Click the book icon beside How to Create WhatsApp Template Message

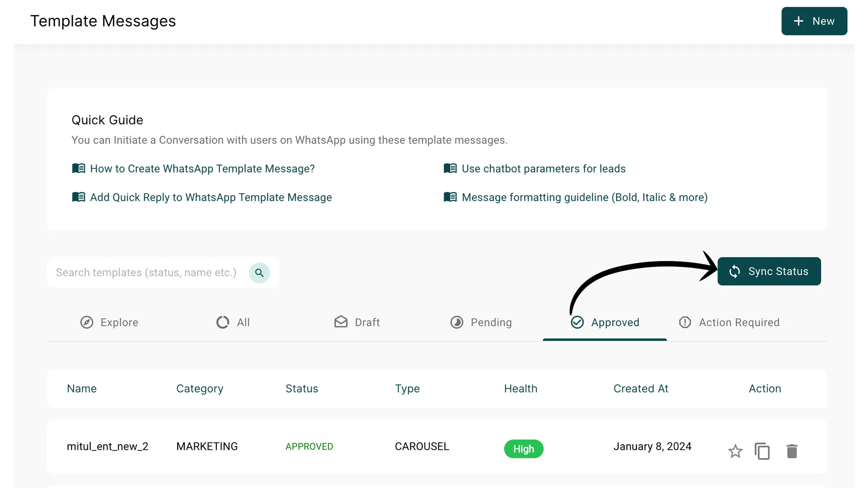(79, 168)
